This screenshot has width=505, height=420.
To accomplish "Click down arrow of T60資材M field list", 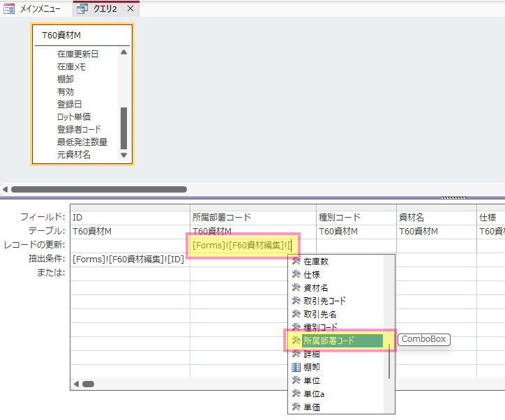I will point(123,156).
